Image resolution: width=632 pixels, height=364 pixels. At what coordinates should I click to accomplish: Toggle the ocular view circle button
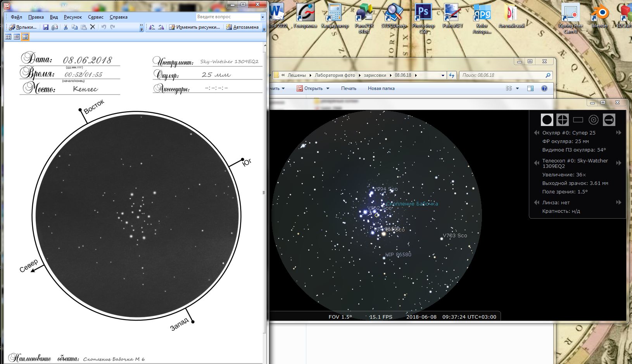547,120
